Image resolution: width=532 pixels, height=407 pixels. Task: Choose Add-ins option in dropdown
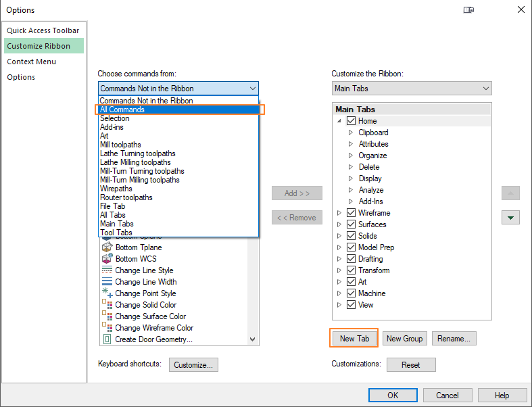(x=178, y=127)
